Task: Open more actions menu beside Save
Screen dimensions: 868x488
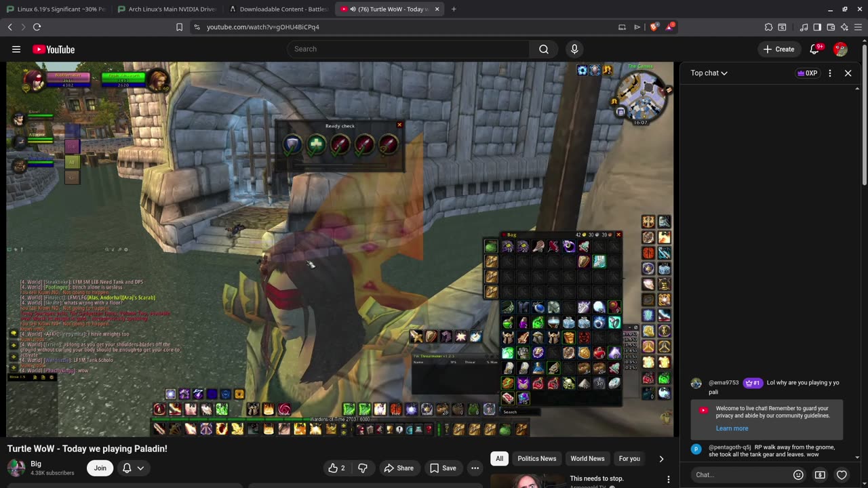Action: (x=475, y=468)
